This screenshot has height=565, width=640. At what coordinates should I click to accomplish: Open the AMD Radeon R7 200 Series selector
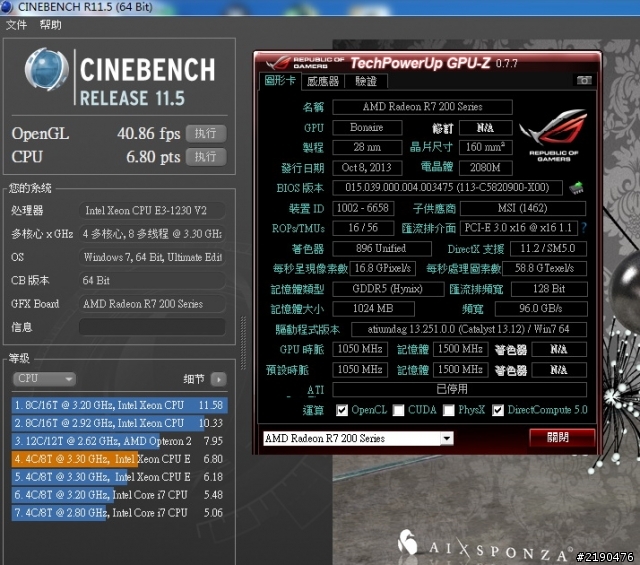tap(358, 438)
